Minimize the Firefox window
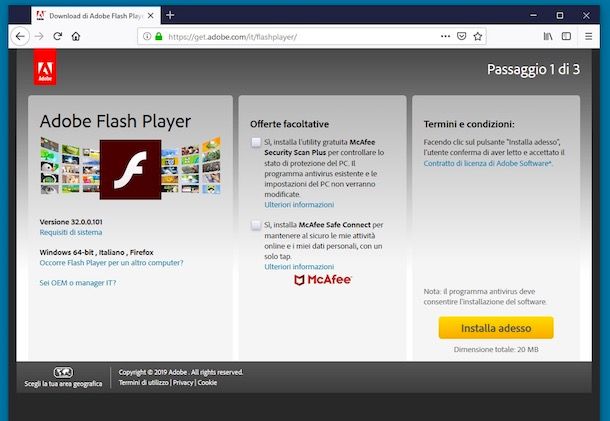610x421 pixels. pos(533,15)
